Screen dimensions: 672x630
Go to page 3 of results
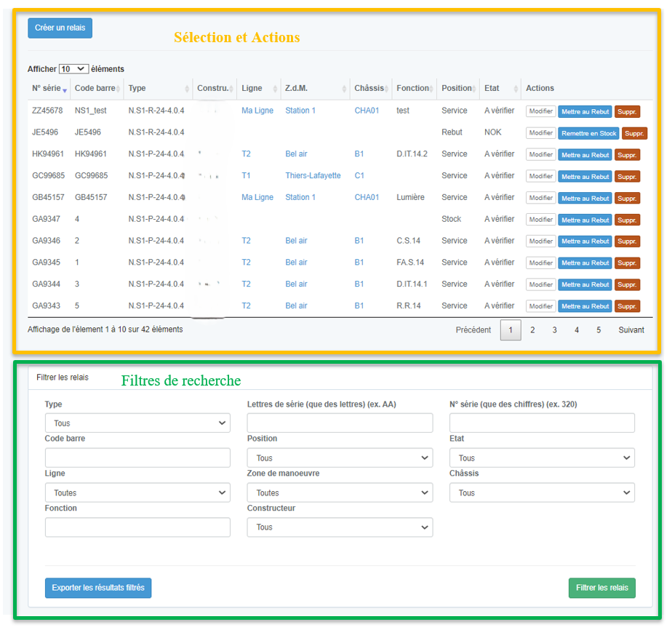coord(554,330)
